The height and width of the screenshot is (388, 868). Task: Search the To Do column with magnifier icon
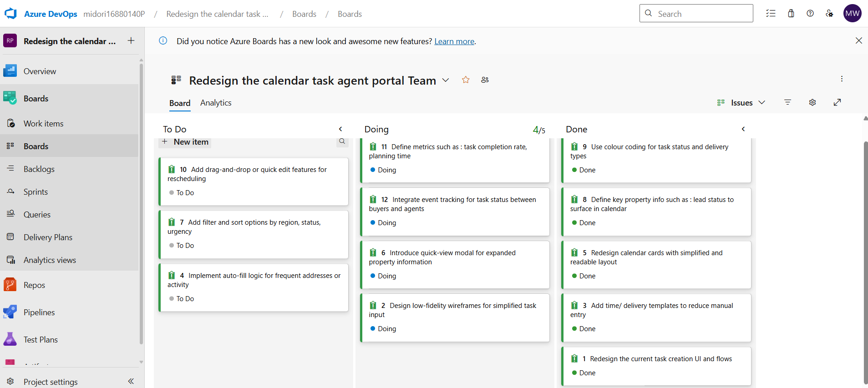pos(342,141)
